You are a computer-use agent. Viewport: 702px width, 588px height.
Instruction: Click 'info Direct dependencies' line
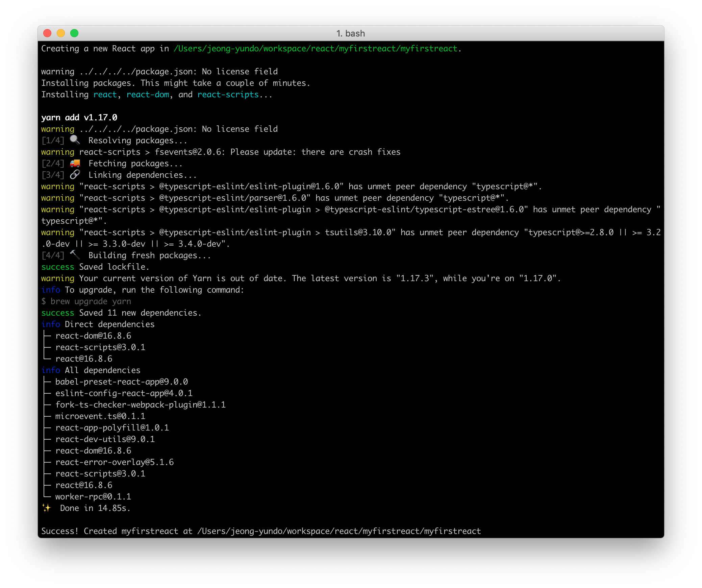[x=98, y=324]
